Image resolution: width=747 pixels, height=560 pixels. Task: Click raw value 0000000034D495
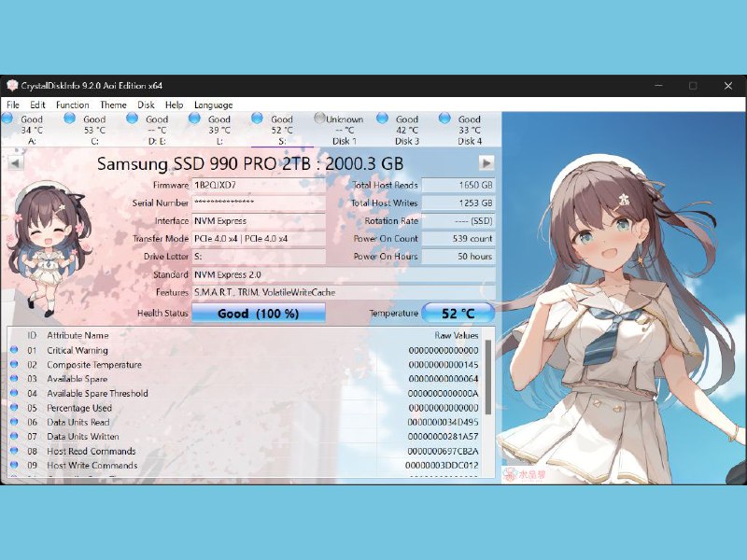(443, 422)
